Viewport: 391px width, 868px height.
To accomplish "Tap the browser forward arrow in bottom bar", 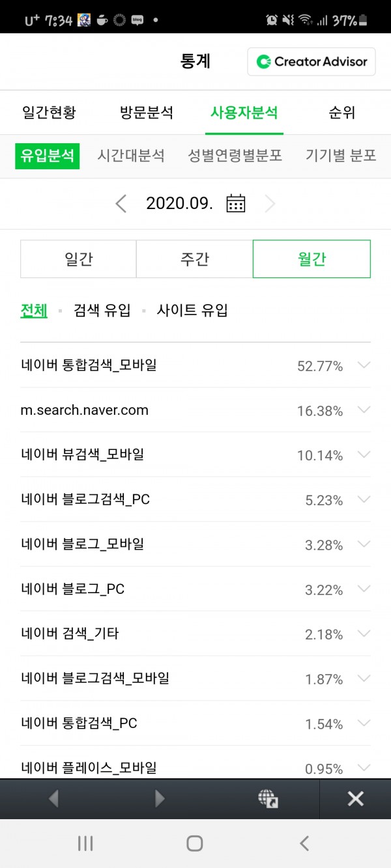I will pos(160,798).
